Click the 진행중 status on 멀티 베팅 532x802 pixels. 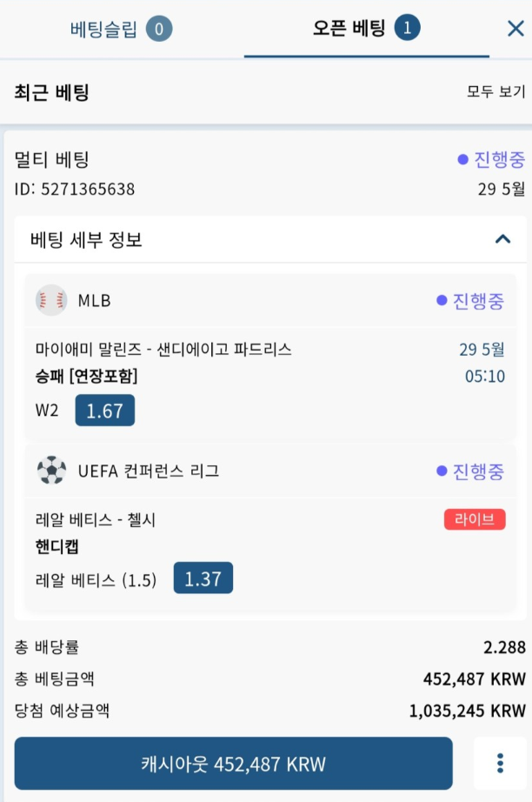pyautogui.click(x=491, y=159)
